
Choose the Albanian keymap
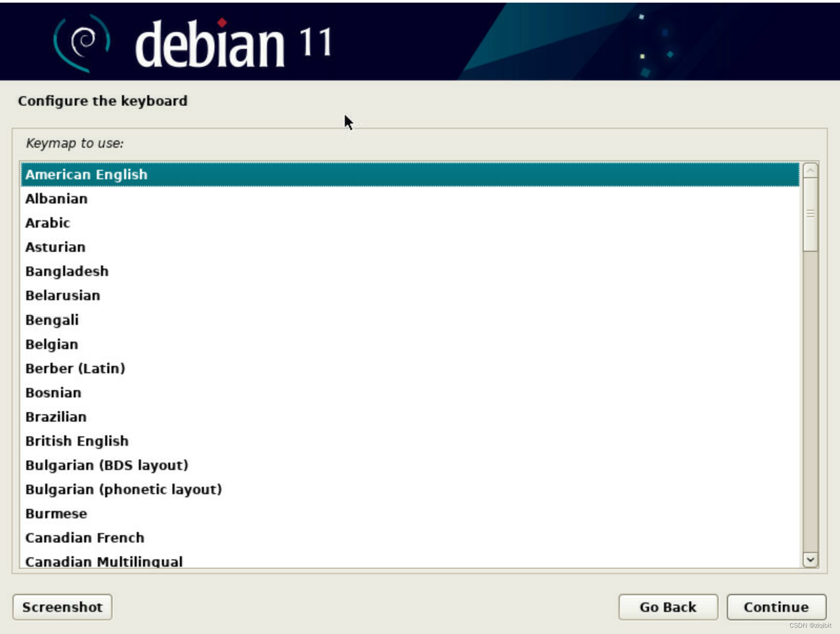click(x=57, y=199)
